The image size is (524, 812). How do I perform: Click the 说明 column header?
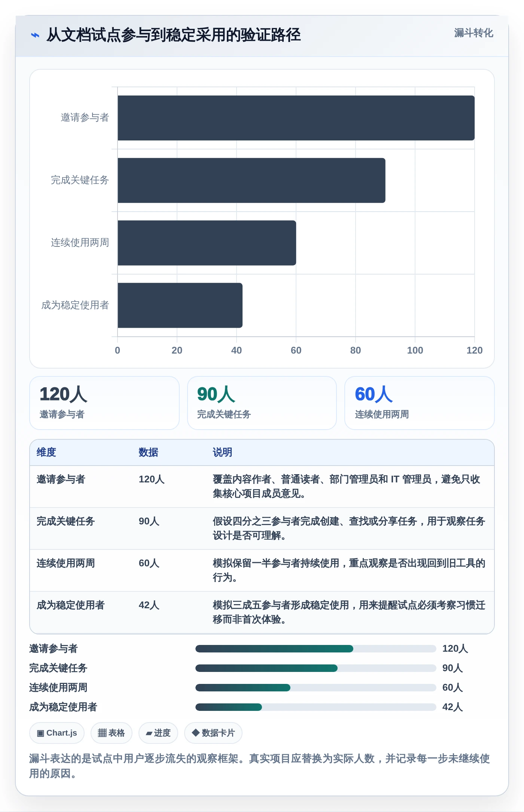[223, 452]
